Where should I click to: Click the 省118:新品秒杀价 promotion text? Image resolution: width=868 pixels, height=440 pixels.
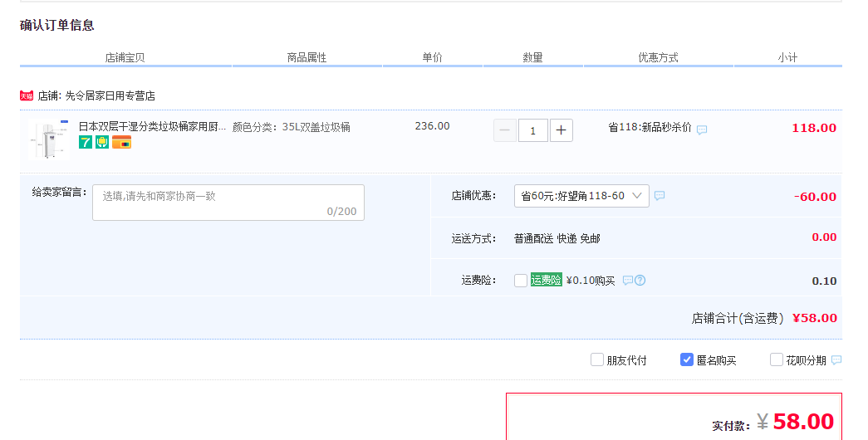[650, 127]
